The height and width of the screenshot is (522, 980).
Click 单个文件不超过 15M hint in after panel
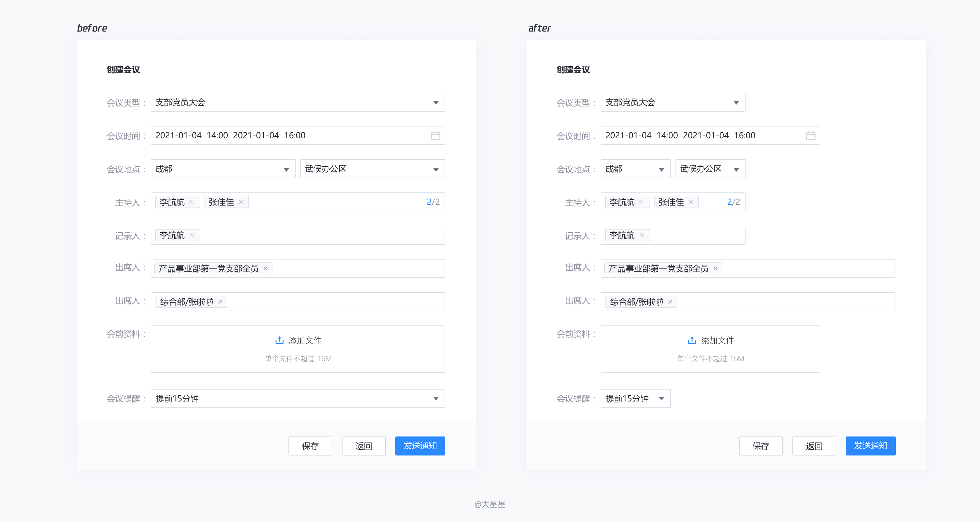coord(710,359)
